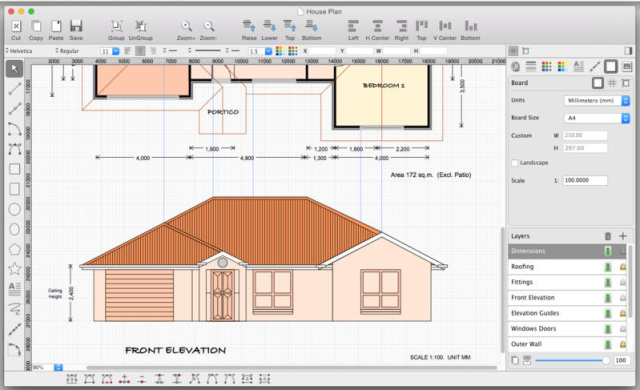Viewport: 640px width, 390px height.
Task: Toggle lock on Outer Wall layer
Action: tap(623, 344)
